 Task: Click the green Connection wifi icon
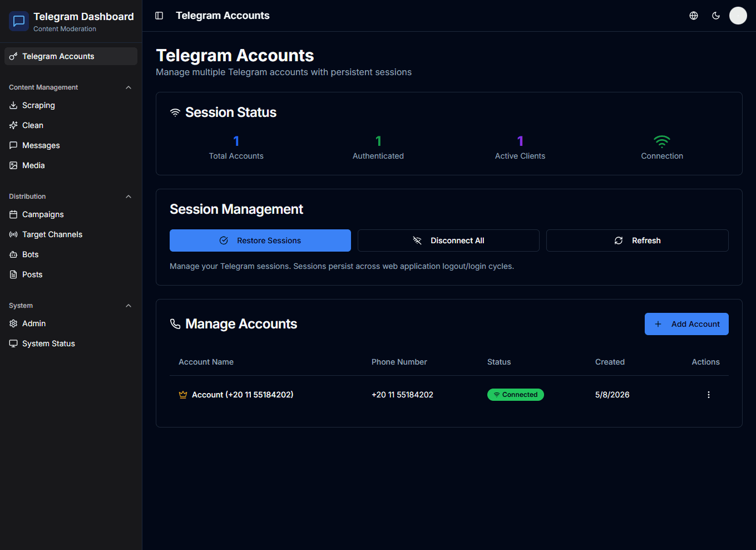pyautogui.click(x=662, y=141)
